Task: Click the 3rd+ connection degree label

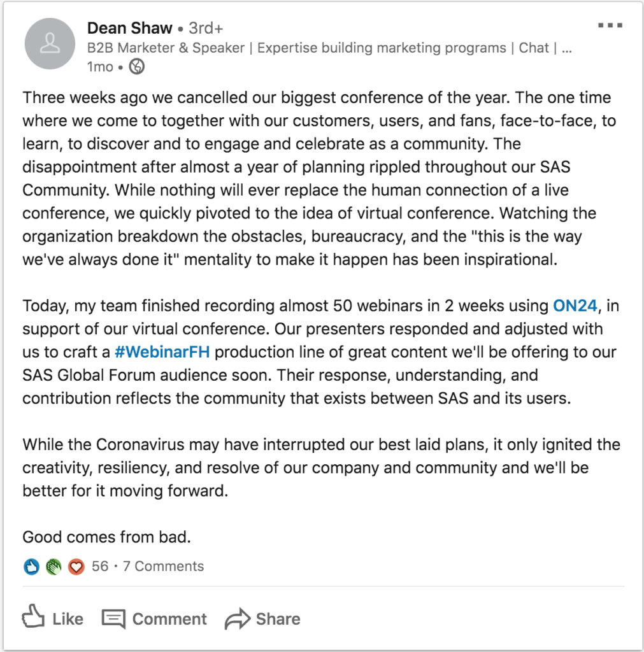Action: pos(206,28)
